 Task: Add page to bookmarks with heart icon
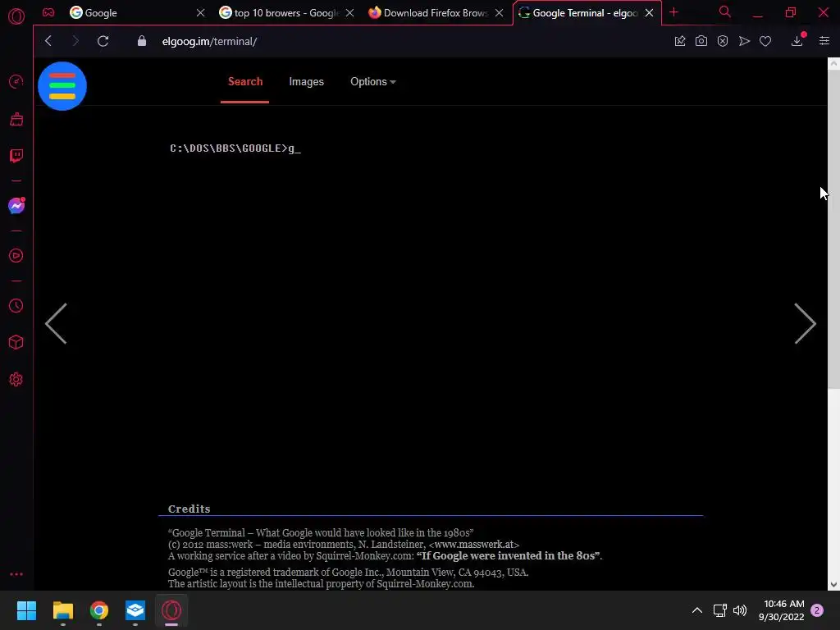765,41
